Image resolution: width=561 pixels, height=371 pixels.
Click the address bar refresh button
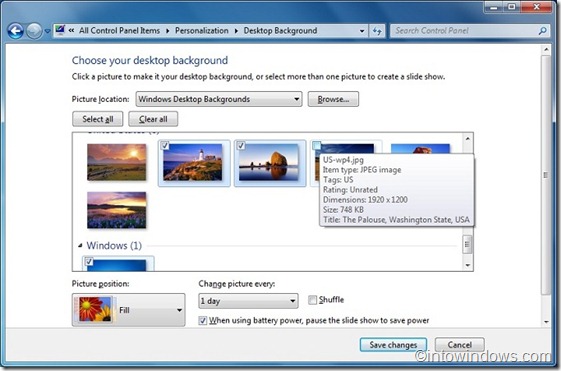click(377, 31)
